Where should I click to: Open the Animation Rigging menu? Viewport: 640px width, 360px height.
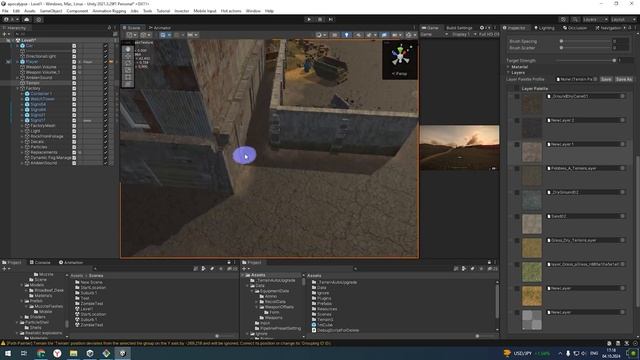pos(109,11)
